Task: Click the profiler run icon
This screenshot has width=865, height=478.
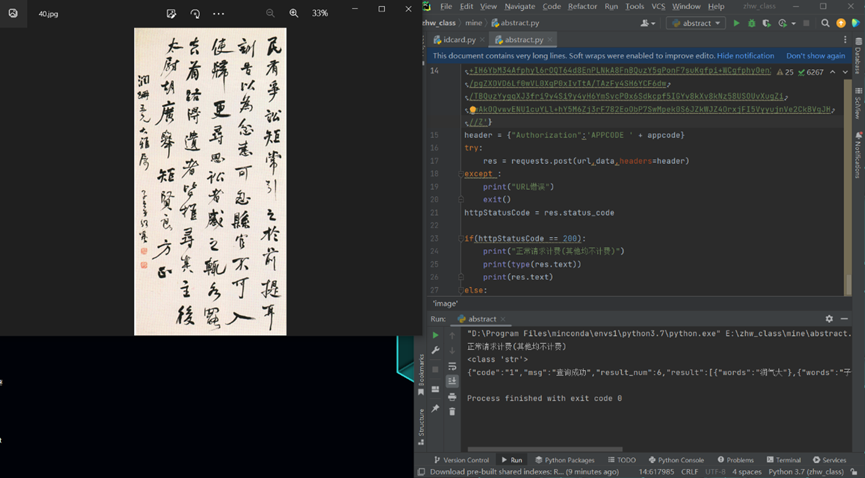Action: click(x=782, y=23)
